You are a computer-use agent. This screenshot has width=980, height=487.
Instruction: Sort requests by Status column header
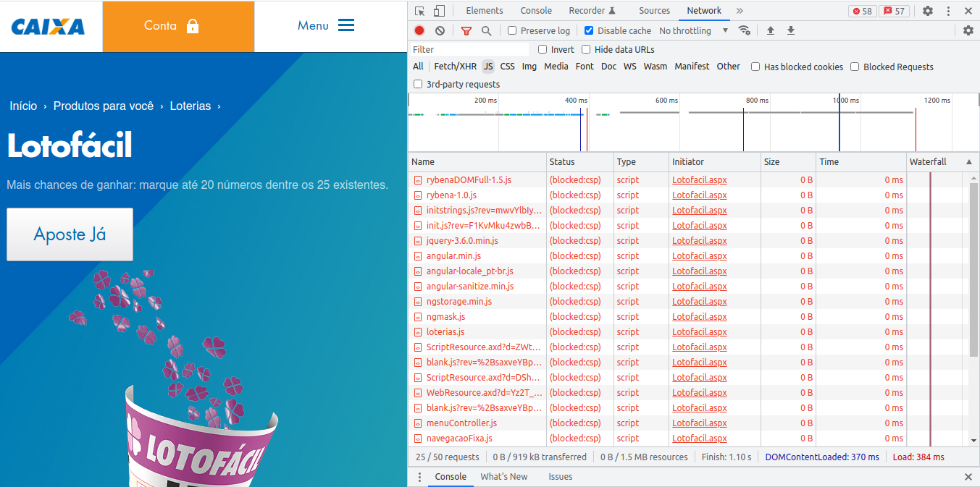point(579,162)
